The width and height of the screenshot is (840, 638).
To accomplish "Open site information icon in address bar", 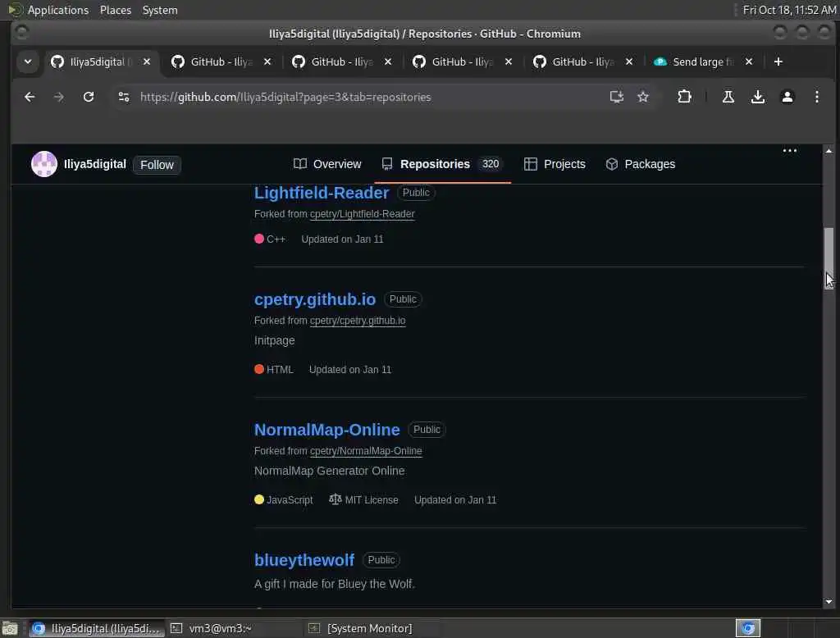I will click(x=124, y=97).
